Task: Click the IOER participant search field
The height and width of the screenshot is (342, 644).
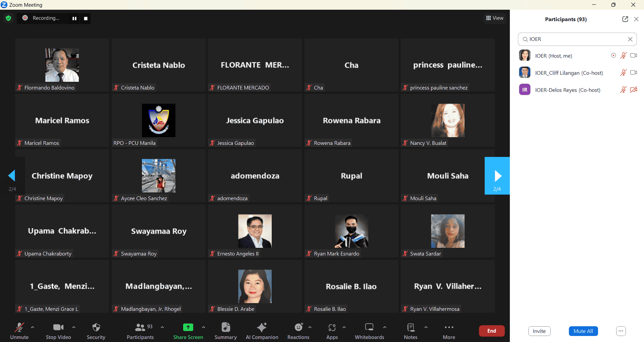Action: click(x=577, y=39)
